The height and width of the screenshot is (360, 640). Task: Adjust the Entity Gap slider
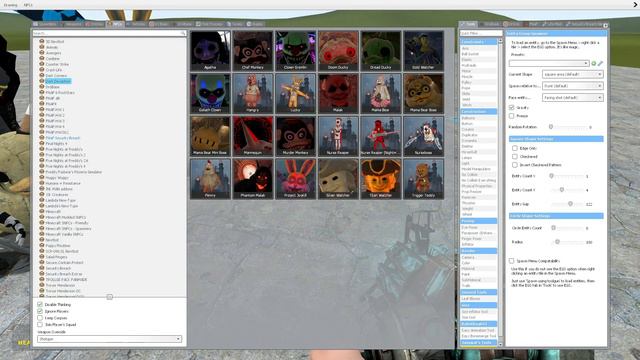click(570, 204)
